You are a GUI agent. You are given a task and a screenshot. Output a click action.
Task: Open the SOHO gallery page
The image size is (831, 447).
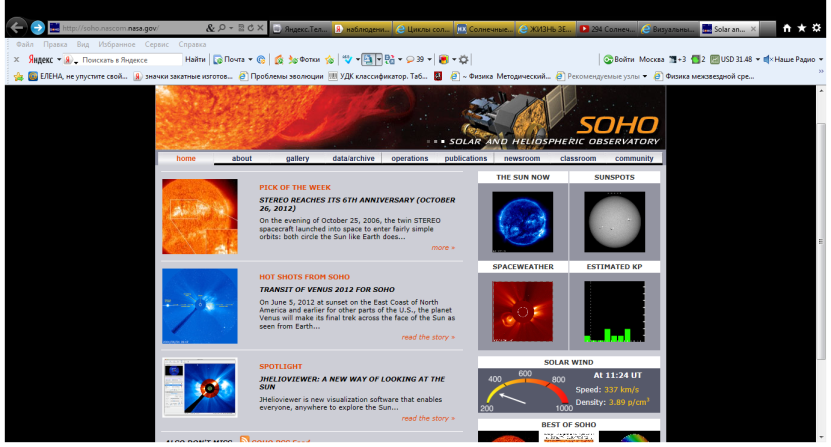(297, 158)
